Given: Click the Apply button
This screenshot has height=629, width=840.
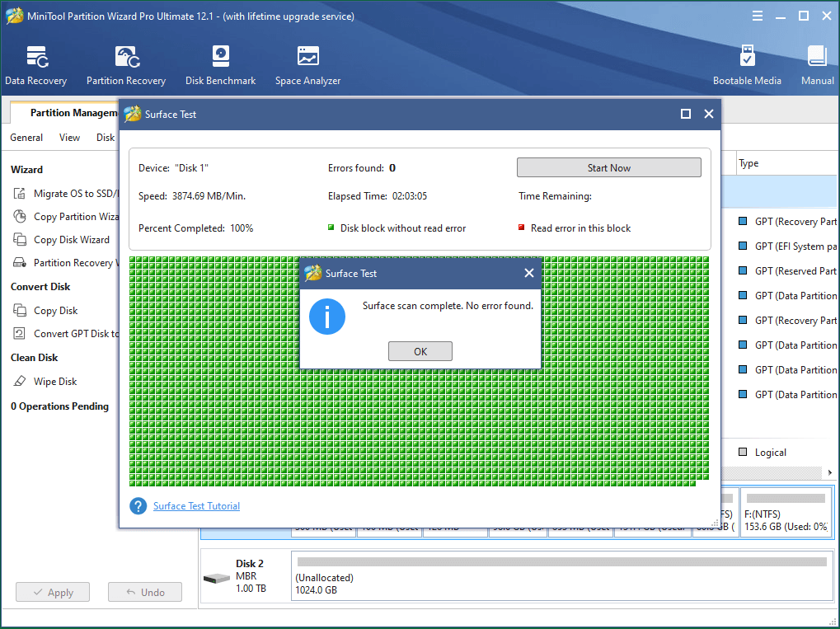Looking at the screenshot, I should 53,592.
